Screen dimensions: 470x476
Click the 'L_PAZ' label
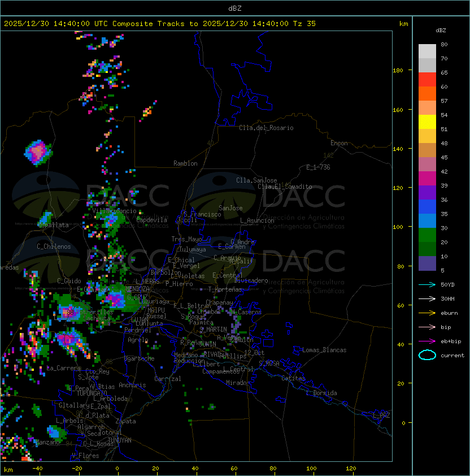382,416
